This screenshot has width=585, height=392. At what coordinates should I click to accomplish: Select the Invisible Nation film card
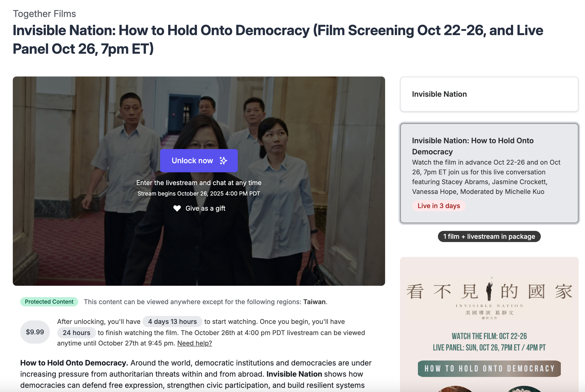(489, 94)
